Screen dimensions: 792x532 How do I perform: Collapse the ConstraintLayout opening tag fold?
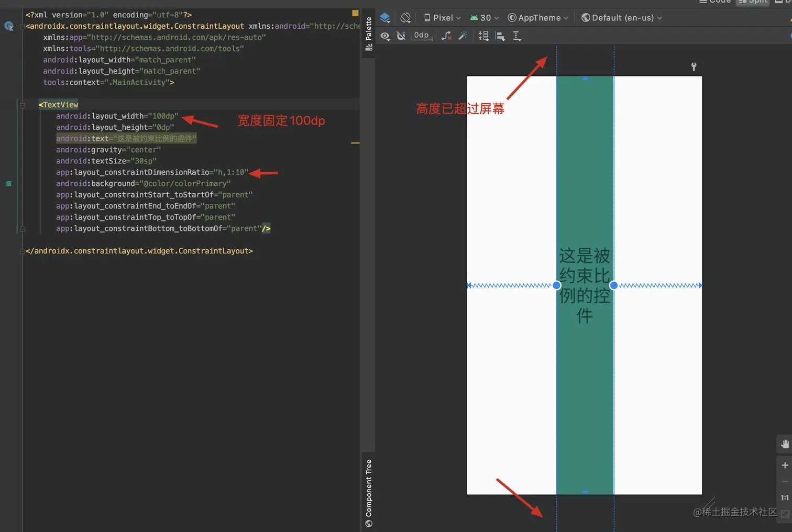[22, 27]
